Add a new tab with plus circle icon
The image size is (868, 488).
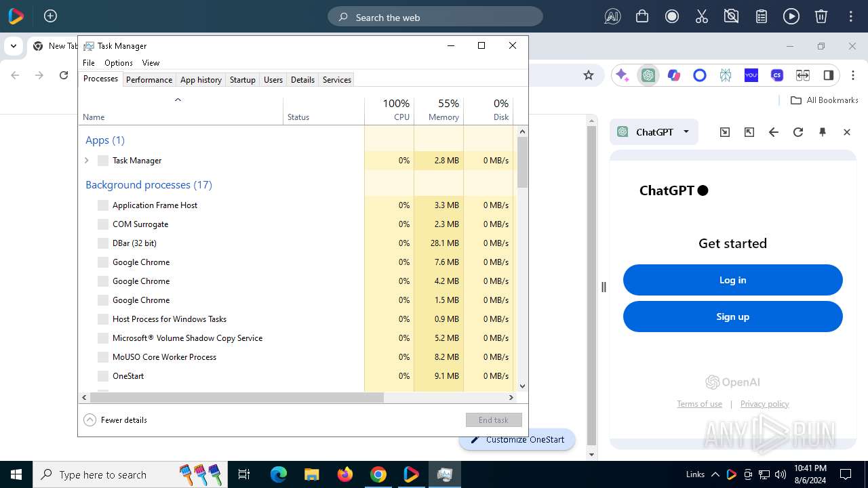coord(50,16)
